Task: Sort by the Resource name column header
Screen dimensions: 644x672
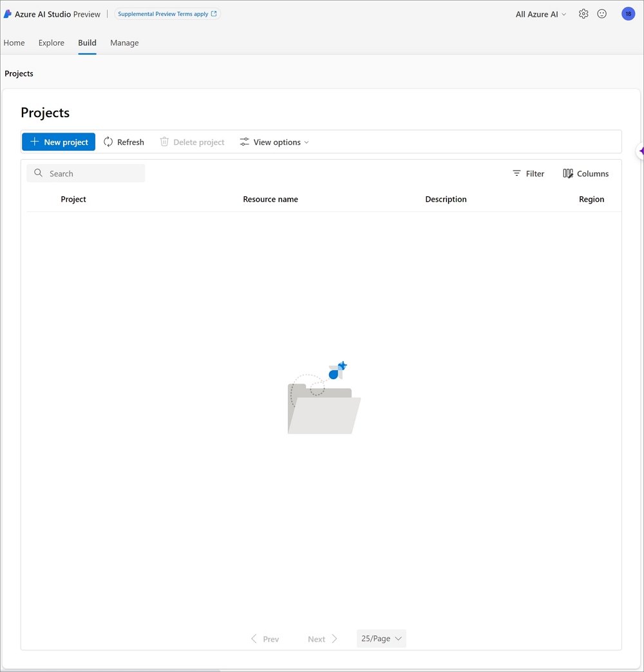Action: (x=270, y=200)
